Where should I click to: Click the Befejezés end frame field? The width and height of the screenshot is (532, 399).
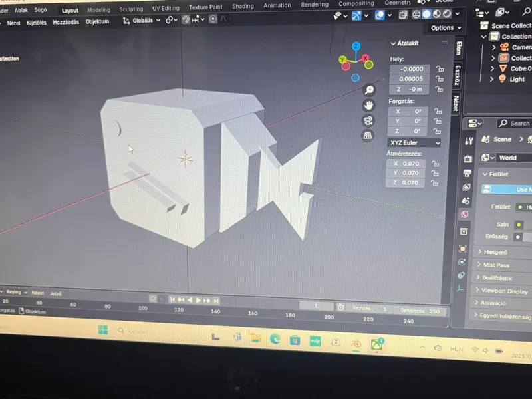420,311
